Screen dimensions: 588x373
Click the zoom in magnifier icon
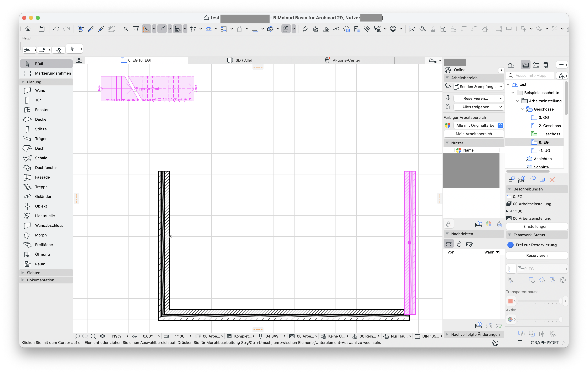(93, 336)
